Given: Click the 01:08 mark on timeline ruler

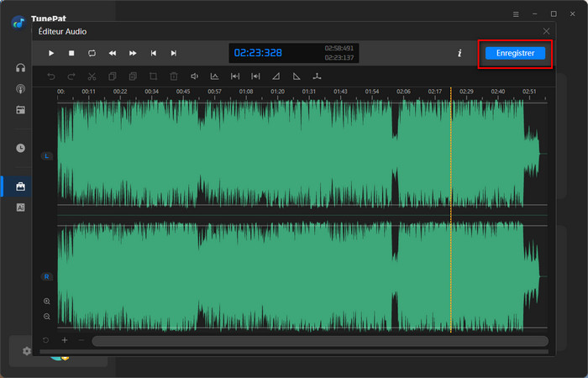Looking at the screenshot, I should (246, 92).
